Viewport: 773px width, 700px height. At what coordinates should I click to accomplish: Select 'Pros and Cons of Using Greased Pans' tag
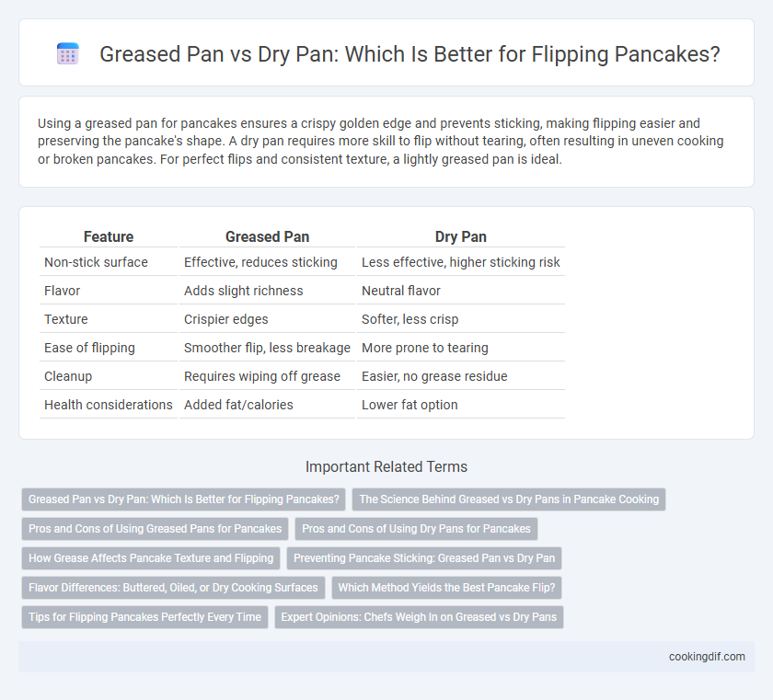[155, 529]
